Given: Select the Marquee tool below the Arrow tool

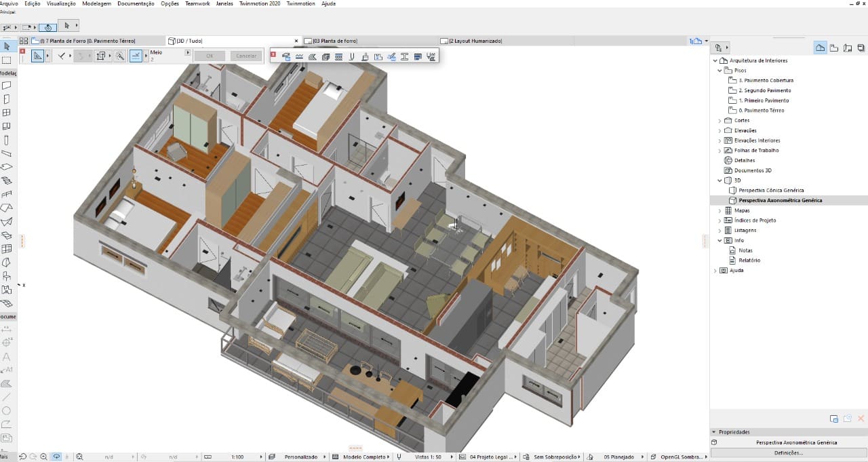Looking at the screenshot, I should click(x=7, y=61).
